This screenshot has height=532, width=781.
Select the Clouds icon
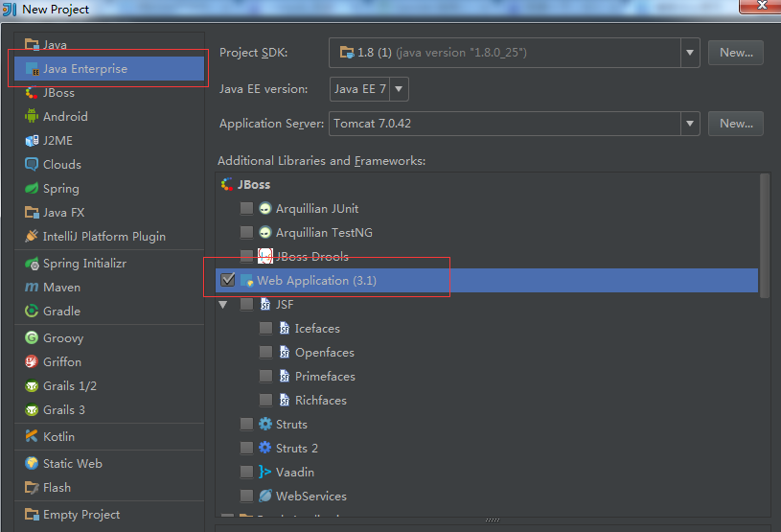(32, 164)
